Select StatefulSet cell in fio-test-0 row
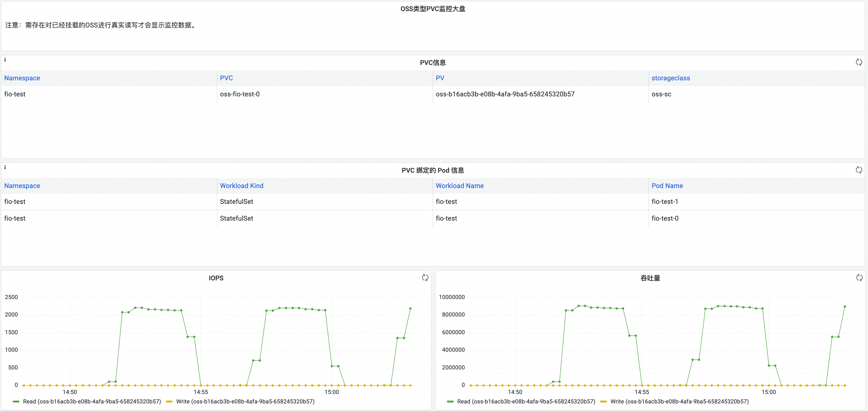This screenshot has width=868, height=411. 325,218
